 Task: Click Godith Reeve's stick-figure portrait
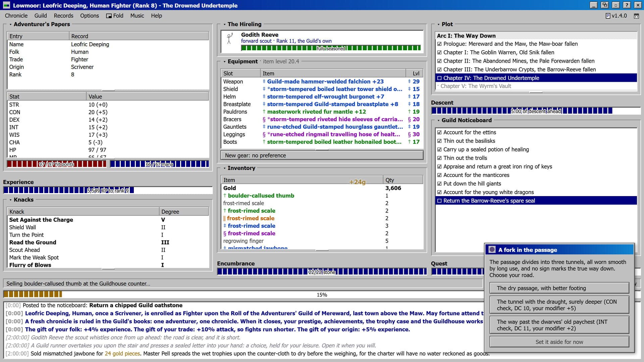[230, 39]
